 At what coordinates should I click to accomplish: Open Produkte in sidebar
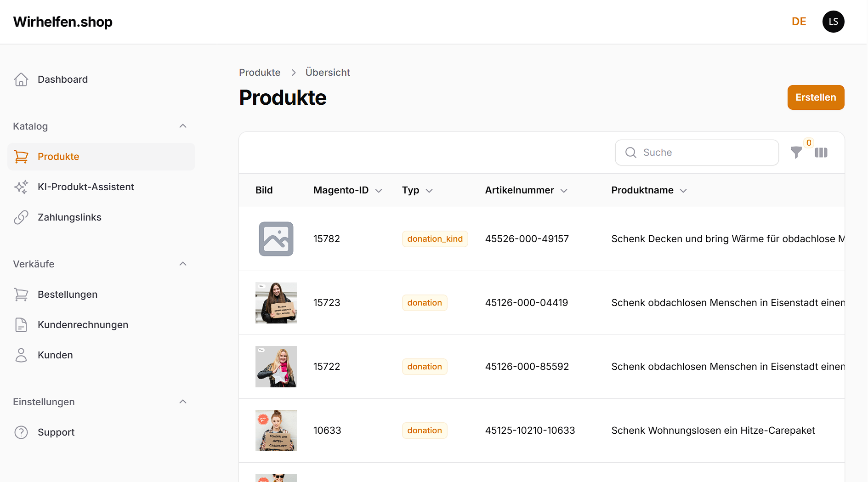click(102, 157)
